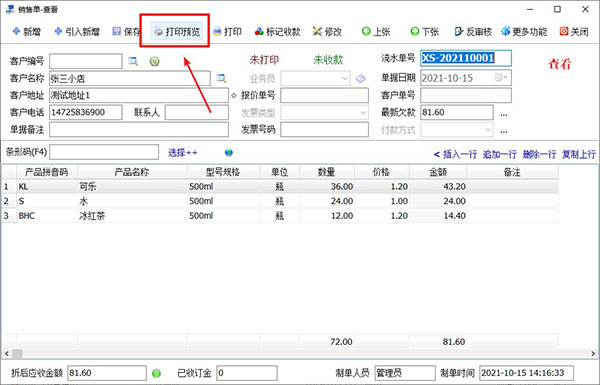
Task: Click the horizontal scrollbar left arrow
Action: (x=6, y=353)
